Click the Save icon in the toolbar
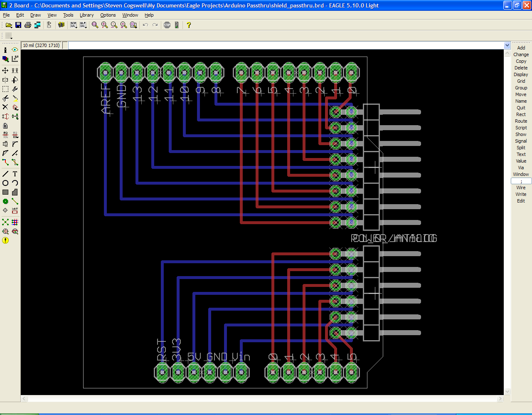 click(18, 25)
